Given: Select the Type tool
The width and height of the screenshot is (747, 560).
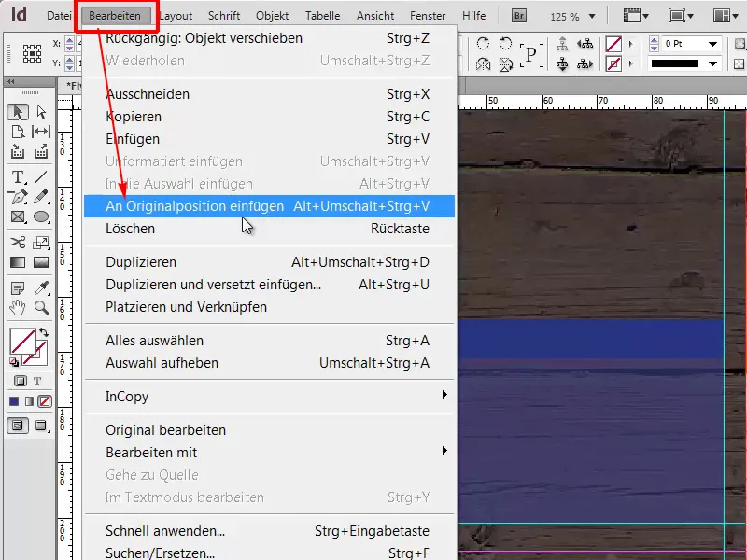Looking at the screenshot, I should tap(18, 177).
